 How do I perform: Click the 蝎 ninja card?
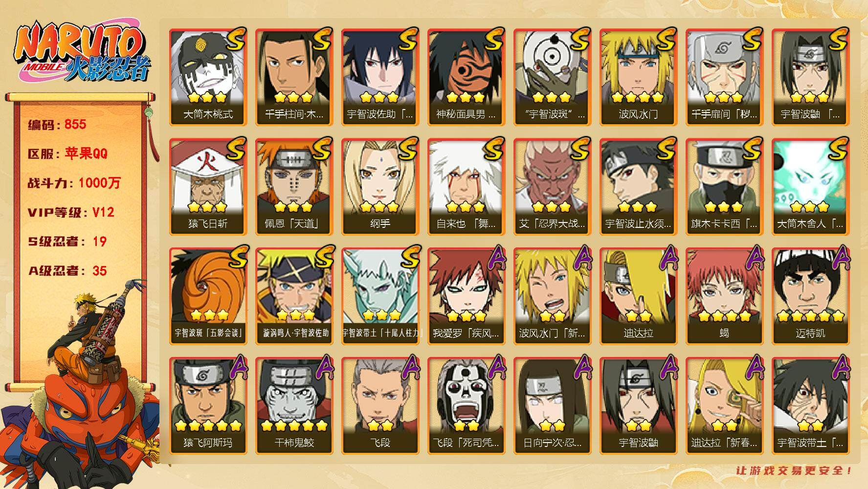[x=724, y=296]
